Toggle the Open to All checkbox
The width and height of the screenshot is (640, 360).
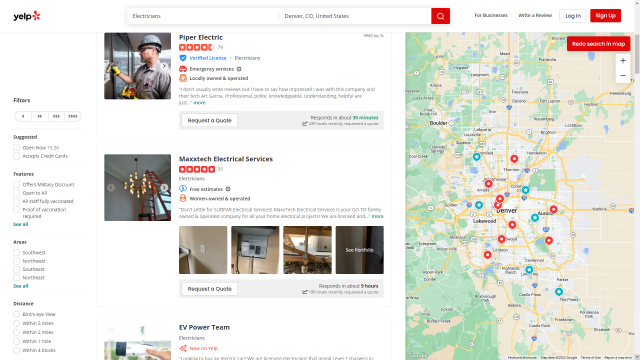(x=16, y=193)
